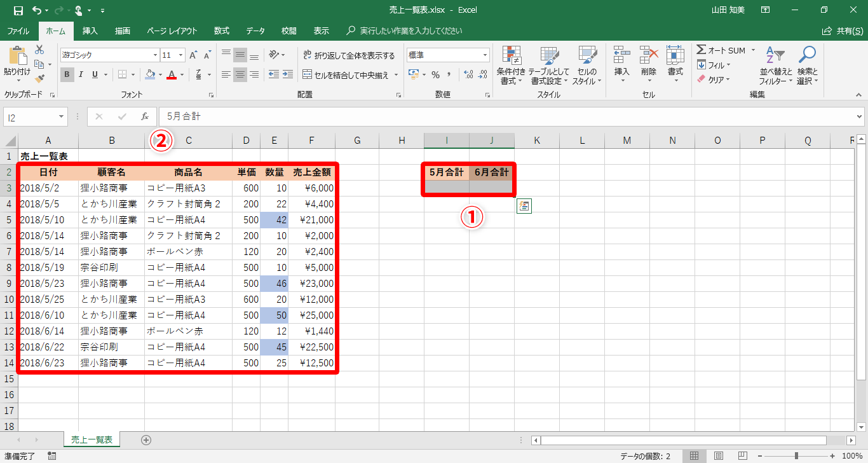Apply center horizontal alignment
The height and width of the screenshot is (463, 868).
[x=240, y=74]
